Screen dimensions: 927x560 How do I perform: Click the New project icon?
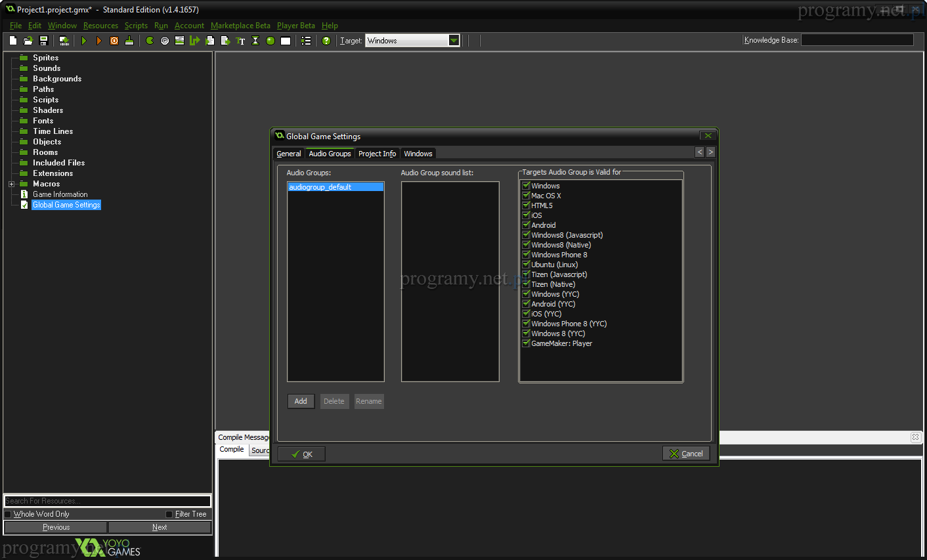(13, 41)
